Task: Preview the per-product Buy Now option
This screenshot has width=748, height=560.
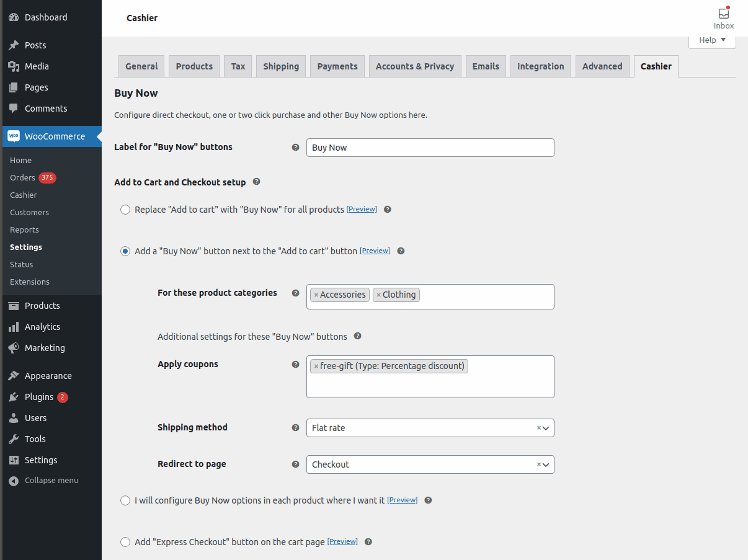Action: point(402,500)
